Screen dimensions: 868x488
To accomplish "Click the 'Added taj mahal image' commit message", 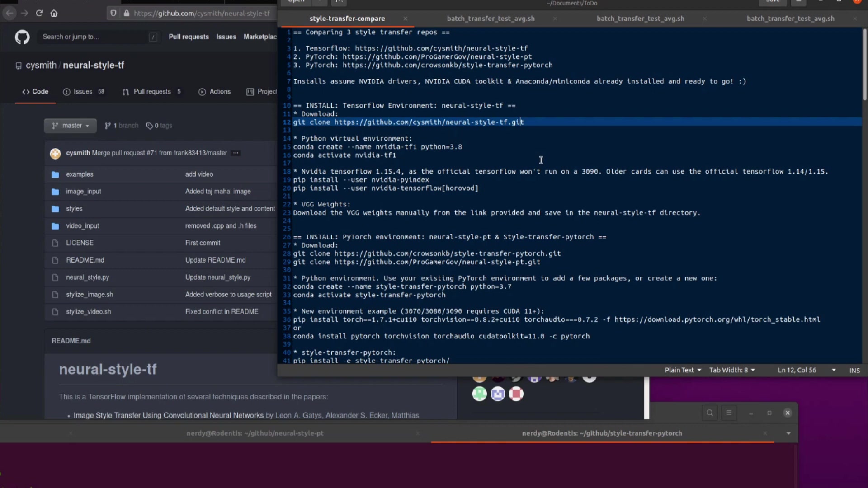I will 218,192.
